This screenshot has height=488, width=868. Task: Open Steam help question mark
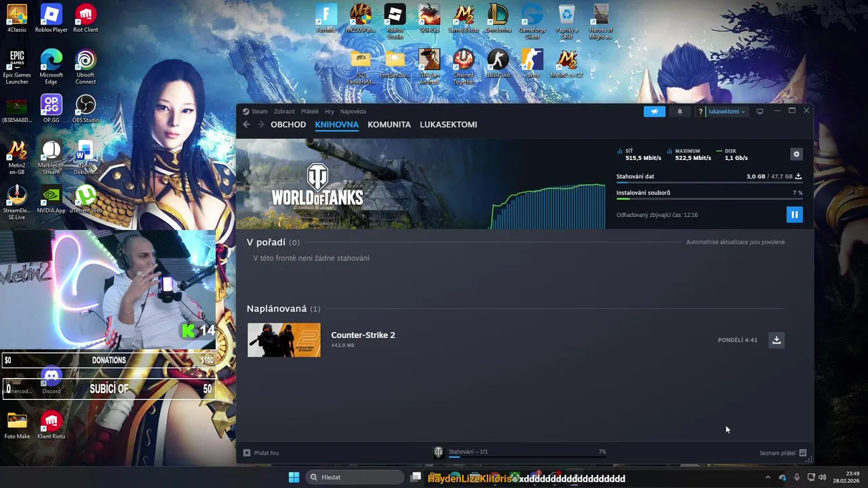701,111
